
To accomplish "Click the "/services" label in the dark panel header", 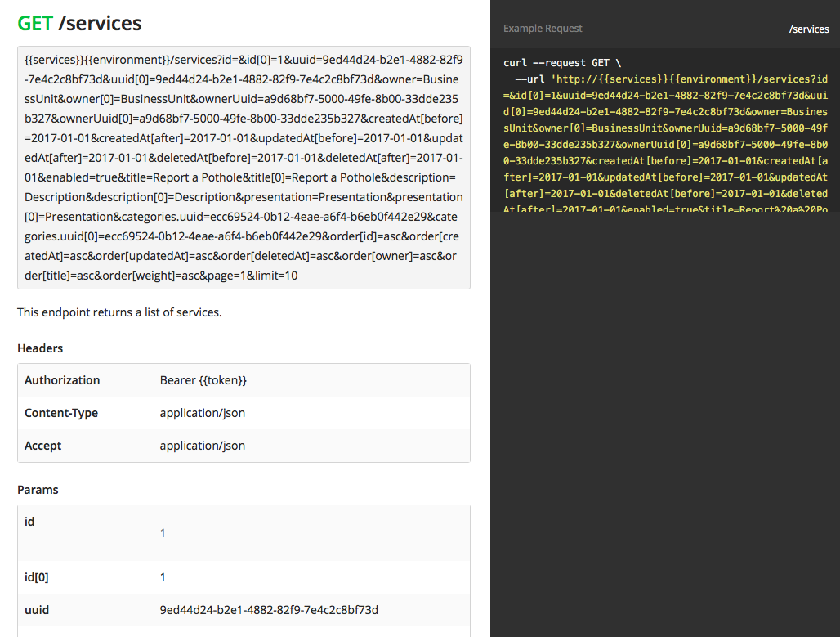I will pos(809,29).
